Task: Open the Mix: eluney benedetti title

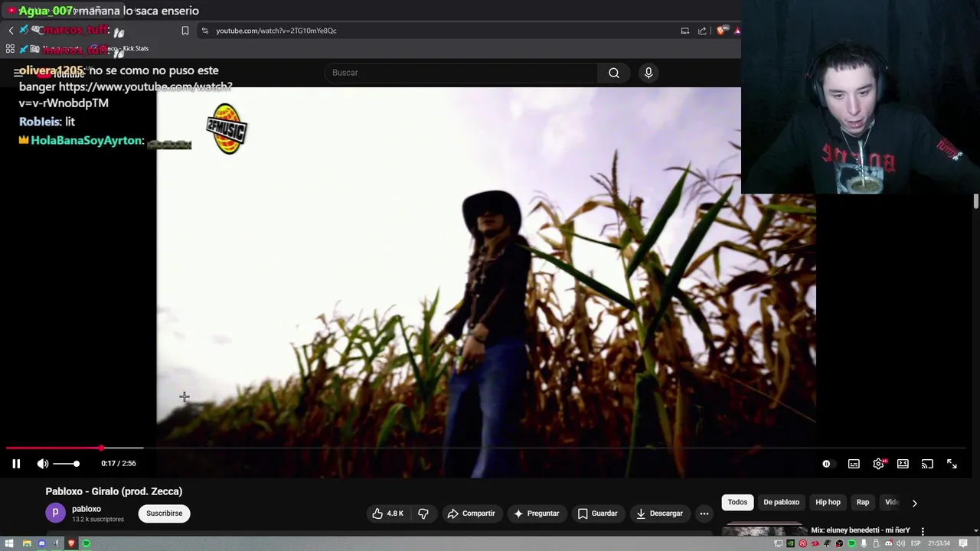Action: [x=861, y=530]
